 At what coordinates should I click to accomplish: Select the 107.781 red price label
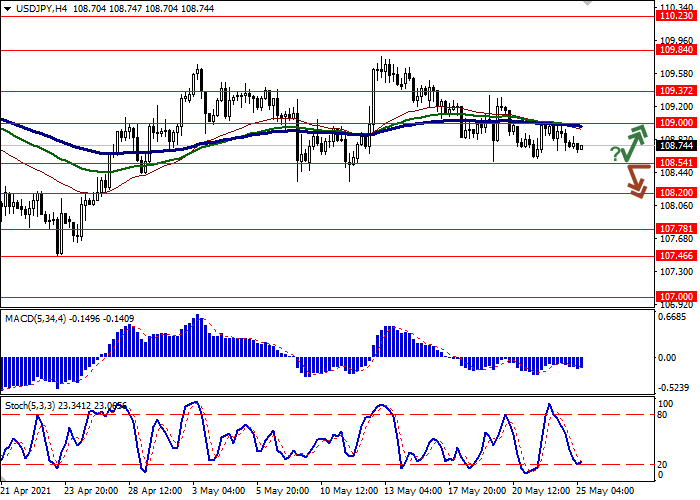[676, 229]
